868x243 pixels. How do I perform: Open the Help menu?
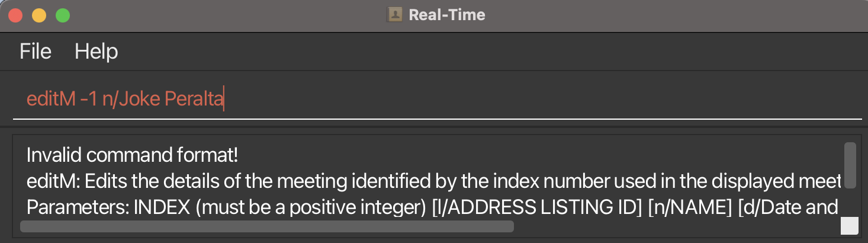[x=96, y=52]
